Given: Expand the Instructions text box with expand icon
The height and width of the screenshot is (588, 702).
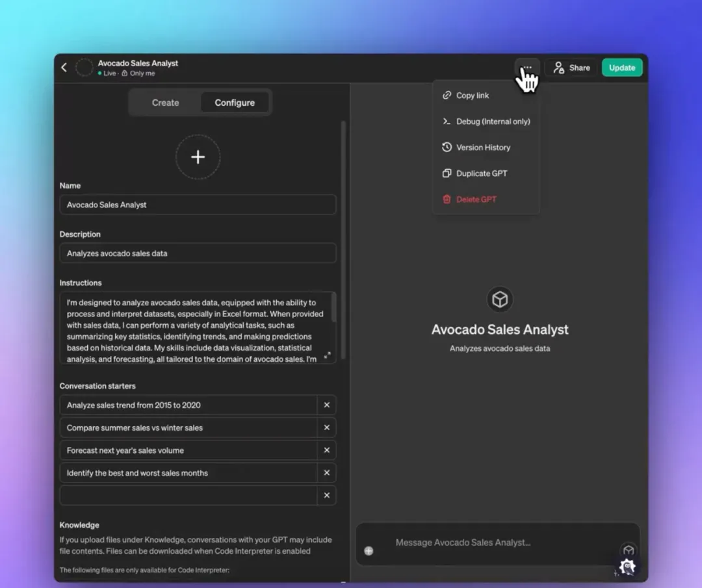Looking at the screenshot, I should click(x=327, y=355).
